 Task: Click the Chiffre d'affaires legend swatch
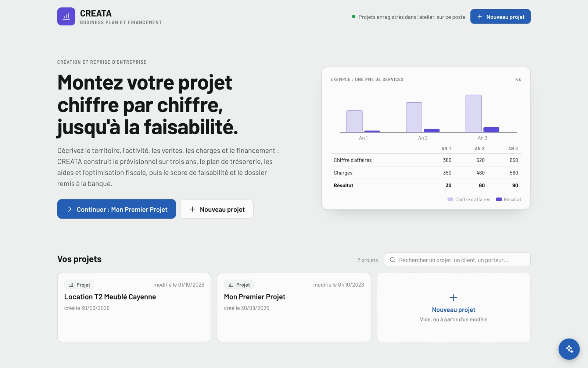450,199
